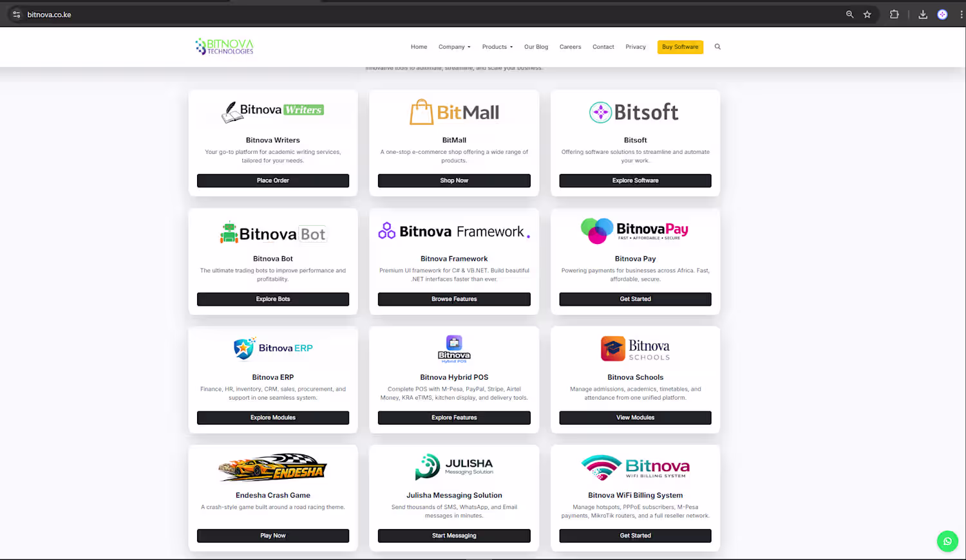Click the Endesha racing car logo
The height and width of the screenshot is (560, 966).
[x=272, y=467]
